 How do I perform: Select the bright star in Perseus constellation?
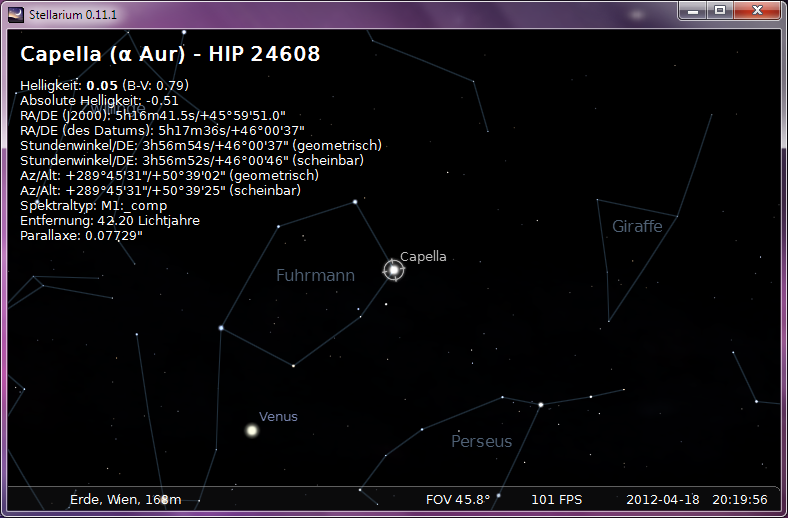coord(540,405)
